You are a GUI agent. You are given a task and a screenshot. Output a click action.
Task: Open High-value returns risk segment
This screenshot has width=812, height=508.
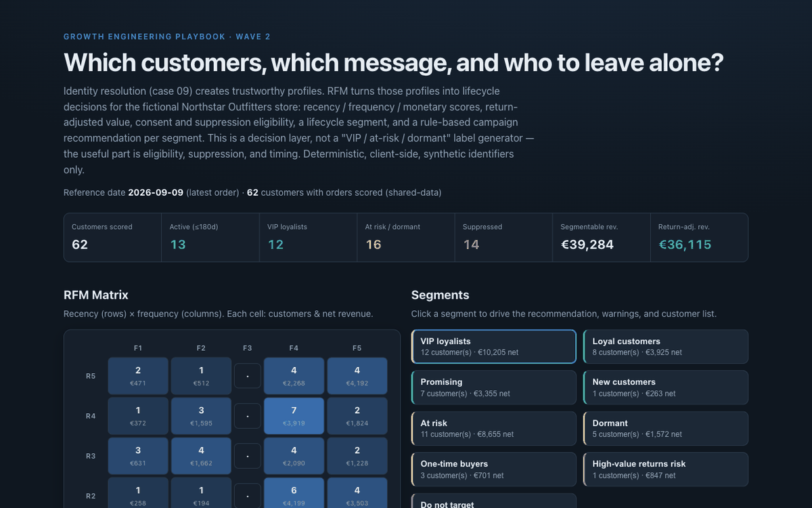tap(666, 469)
